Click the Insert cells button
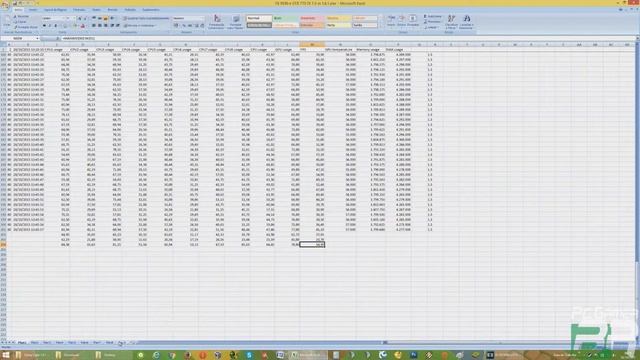The height and width of the screenshot is (360, 640). tap(391, 21)
